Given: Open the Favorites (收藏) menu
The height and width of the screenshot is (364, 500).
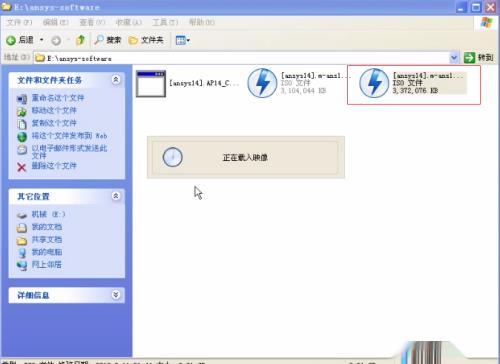Looking at the screenshot, I should coord(128,22).
